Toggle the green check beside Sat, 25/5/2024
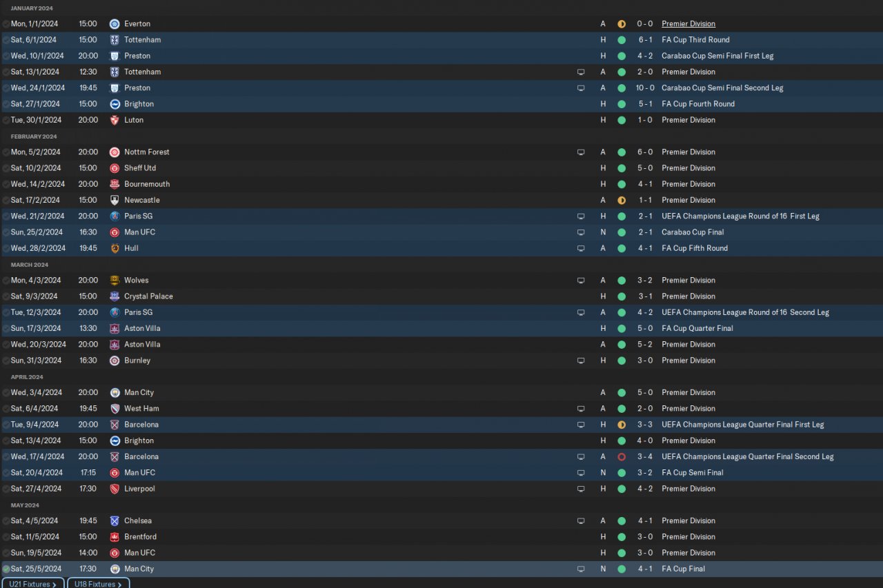 [x=6, y=569]
